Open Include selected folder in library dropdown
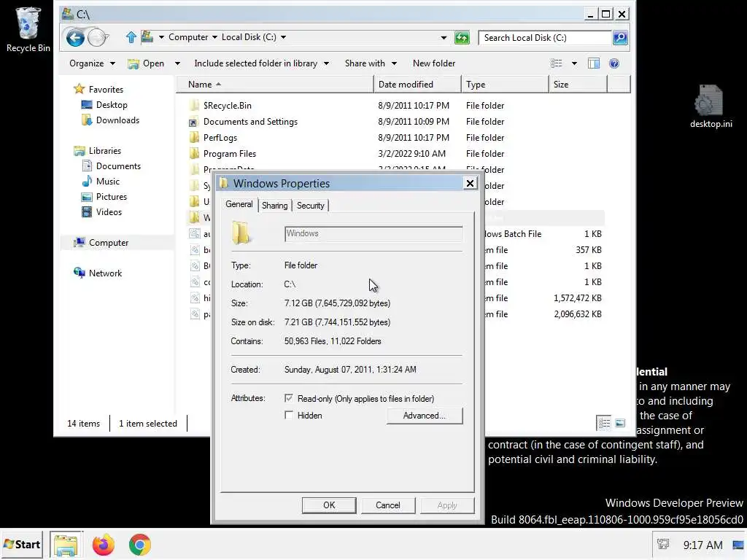The image size is (747, 560). [x=262, y=63]
